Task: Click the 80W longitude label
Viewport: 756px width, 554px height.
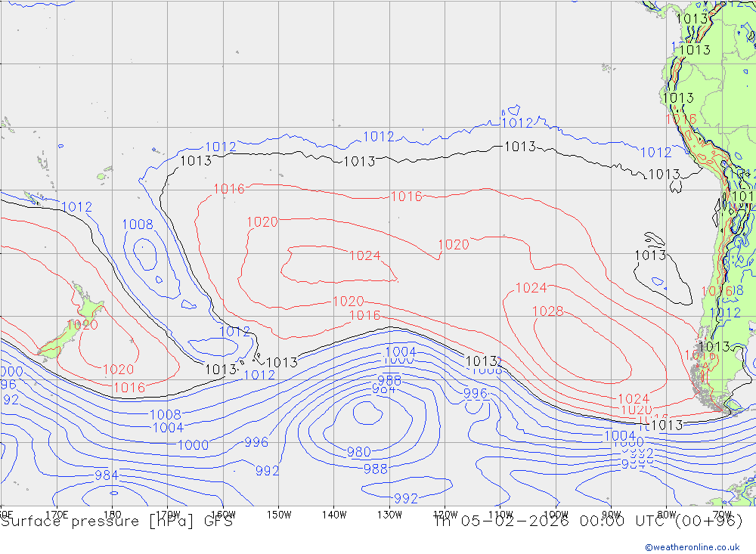Action: click(x=667, y=515)
